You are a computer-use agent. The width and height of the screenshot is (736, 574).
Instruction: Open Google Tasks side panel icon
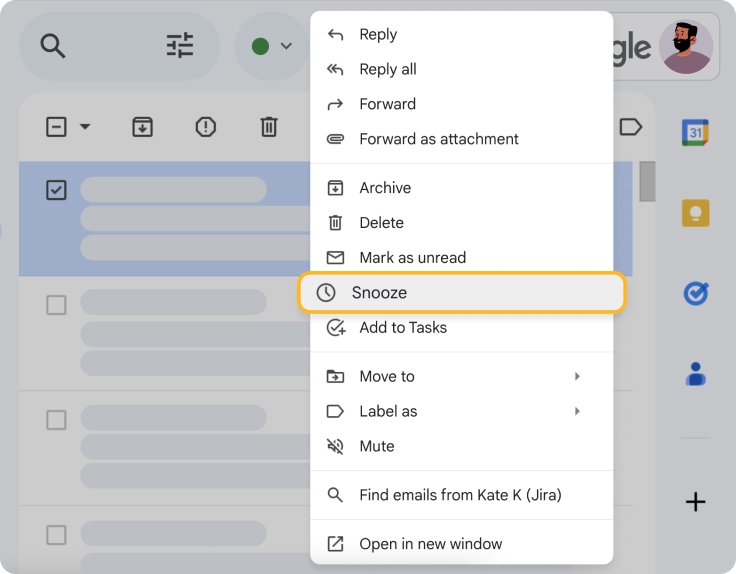click(695, 294)
